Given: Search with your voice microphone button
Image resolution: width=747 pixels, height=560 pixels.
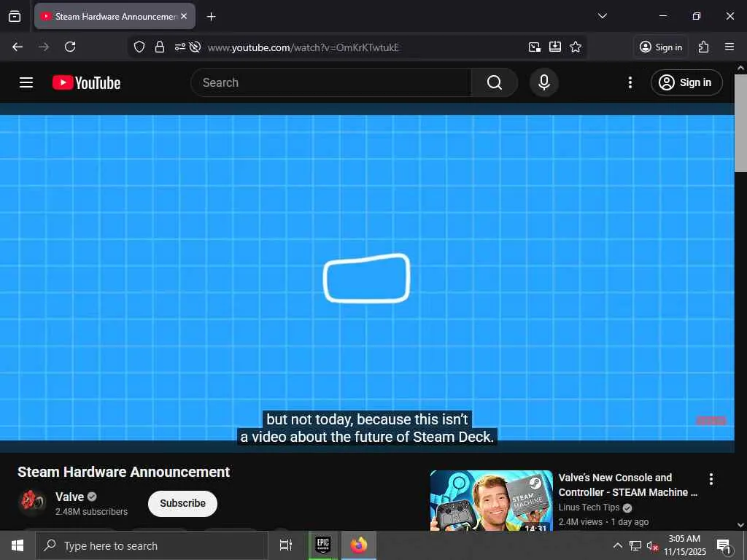Looking at the screenshot, I should pyautogui.click(x=544, y=82).
